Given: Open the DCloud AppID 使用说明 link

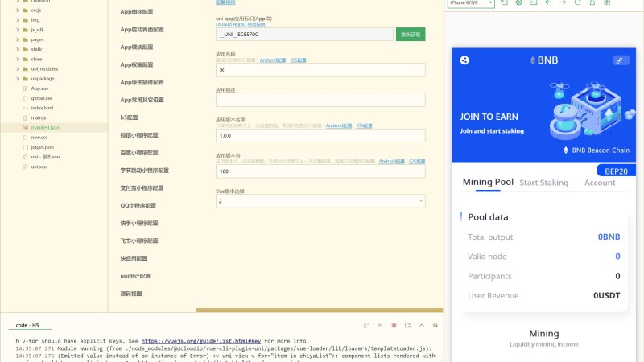Looking at the screenshot, I should (x=241, y=25).
